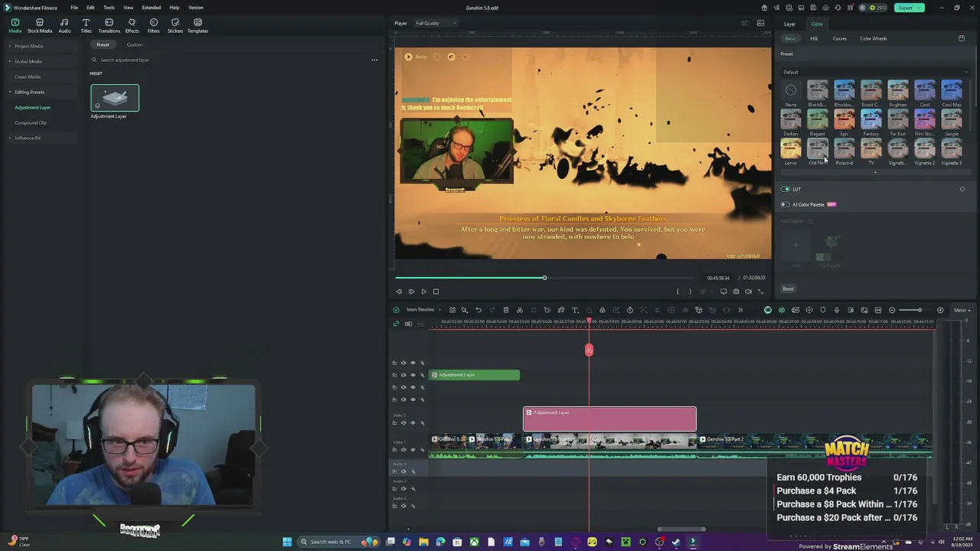This screenshot has height=551, width=980.
Task: Collapse the preset grid with the up arrow
Action: click(x=875, y=172)
